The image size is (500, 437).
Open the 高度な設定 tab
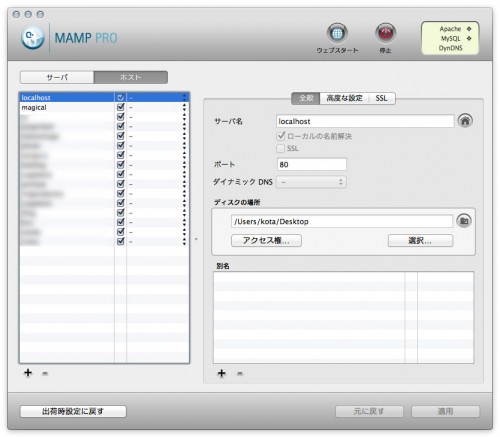pos(344,98)
